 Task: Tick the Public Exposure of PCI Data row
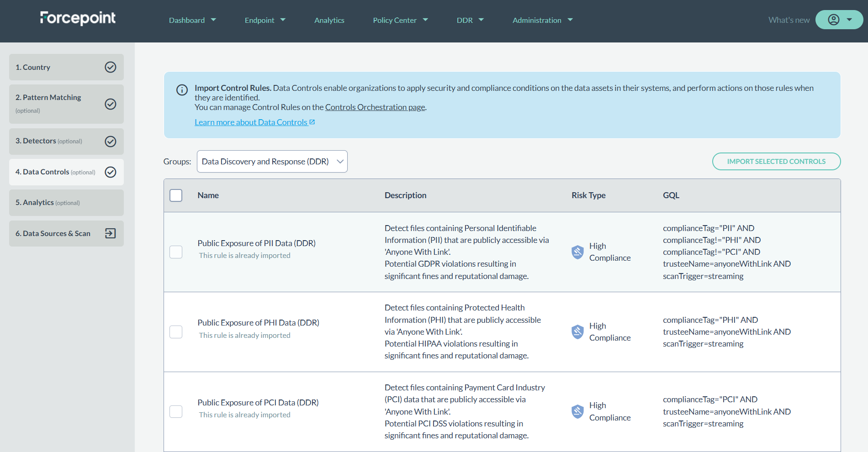(x=176, y=411)
